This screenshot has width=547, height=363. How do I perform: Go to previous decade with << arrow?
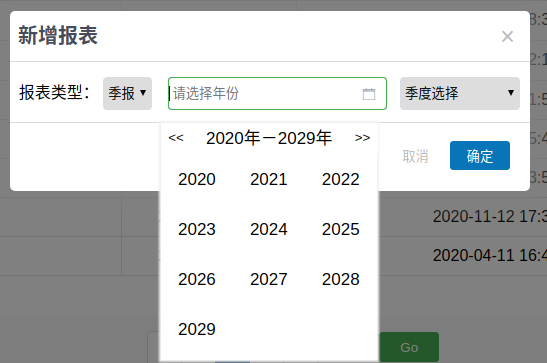tap(176, 138)
